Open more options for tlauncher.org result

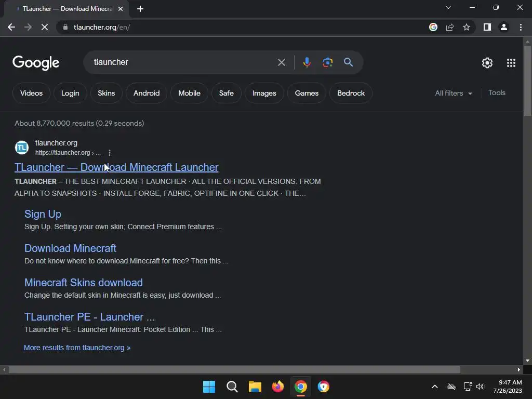tap(109, 153)
